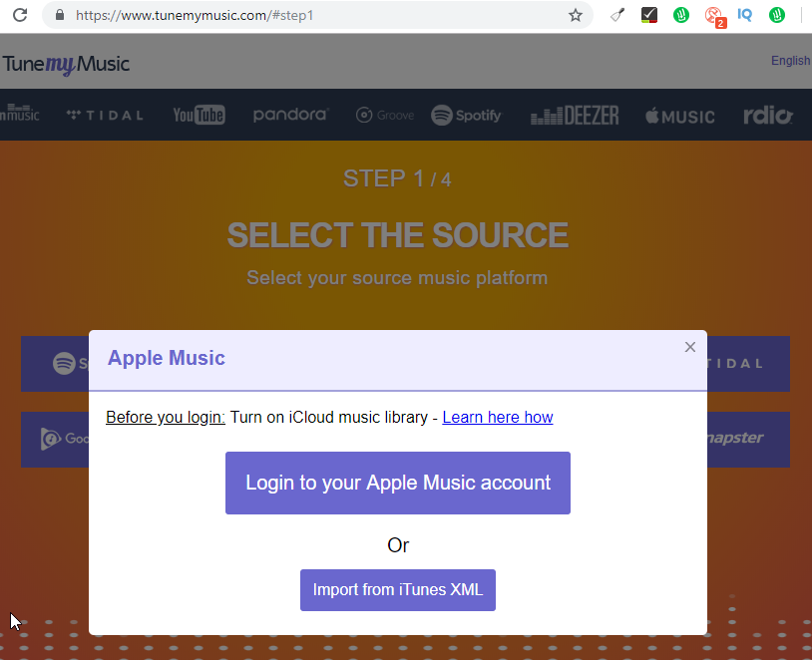Screen dimensions: 812x660
Task: Click the TuneMyMusic logo
Action: pos(66,64)
